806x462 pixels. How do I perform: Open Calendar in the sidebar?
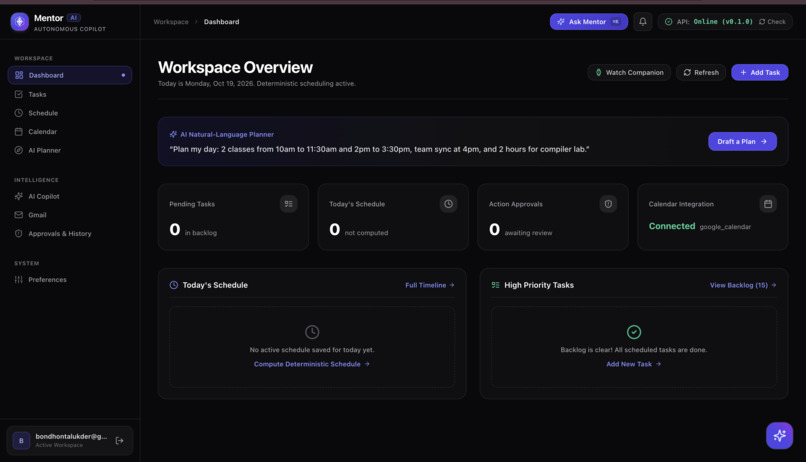[70, 132]
